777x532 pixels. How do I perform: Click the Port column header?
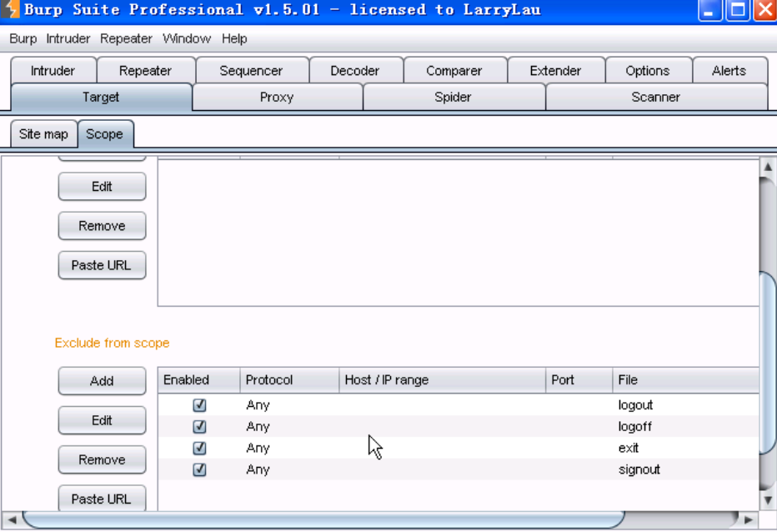click(x=579, y=380)
